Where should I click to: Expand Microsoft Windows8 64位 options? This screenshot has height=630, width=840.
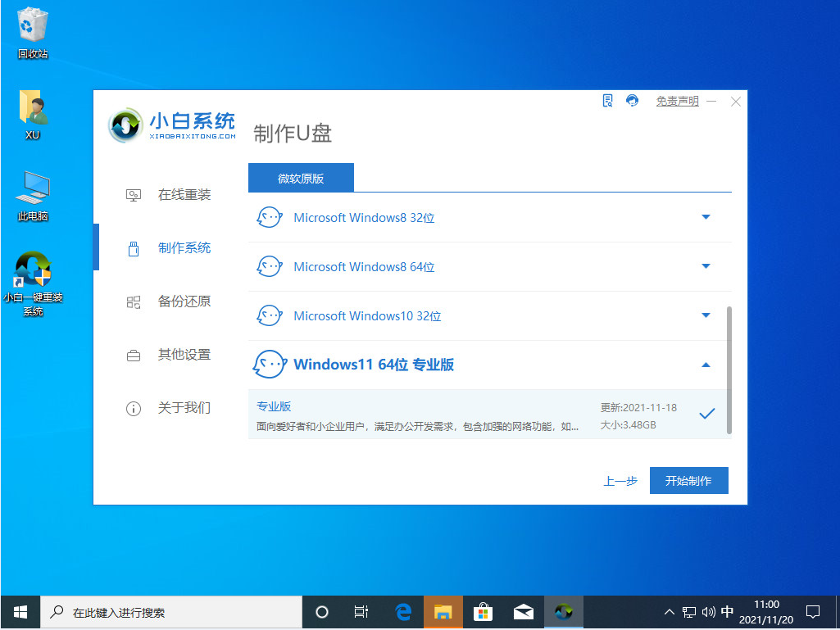pyautogui.click(x=706, y=266)
